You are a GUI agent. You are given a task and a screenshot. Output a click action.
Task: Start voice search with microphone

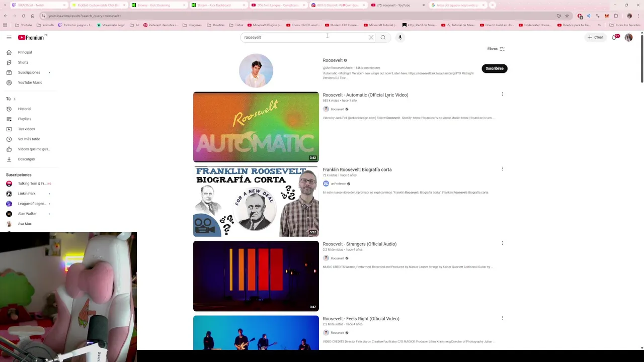pyautogui.click(x=400, y=37)
